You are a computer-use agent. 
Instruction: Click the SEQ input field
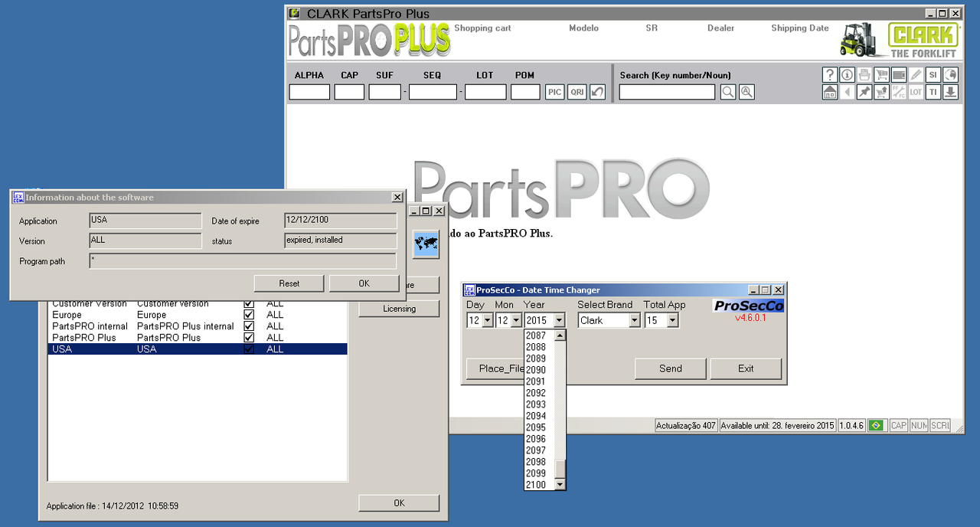click(433, 92)
